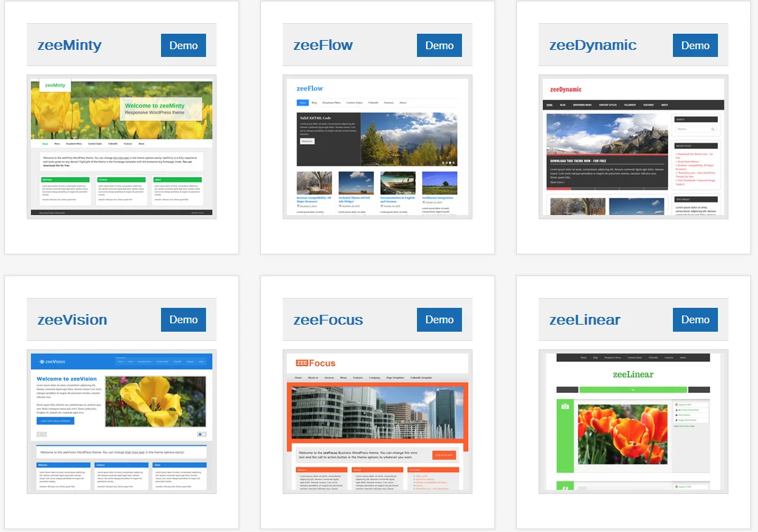This screenshot has width=758, height=532.
Task: Click the green camera icon in zeeLinear preview
Action: click(x=565, y=406)
